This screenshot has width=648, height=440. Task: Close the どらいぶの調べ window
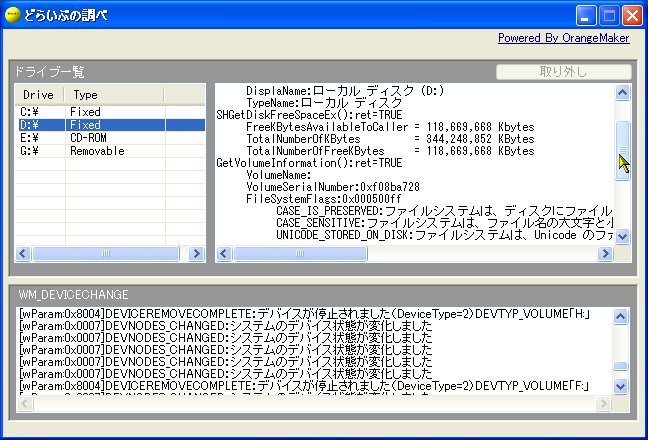632,16
